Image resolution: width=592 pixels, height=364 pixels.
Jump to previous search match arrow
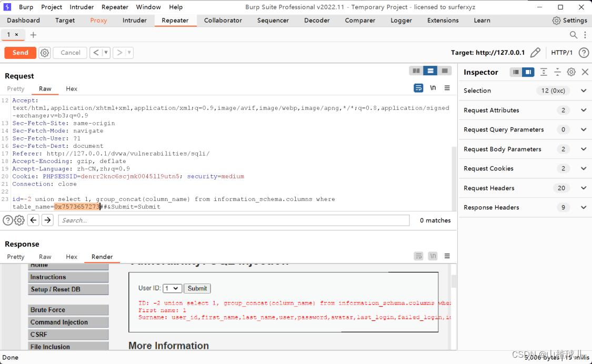(33, 220)
